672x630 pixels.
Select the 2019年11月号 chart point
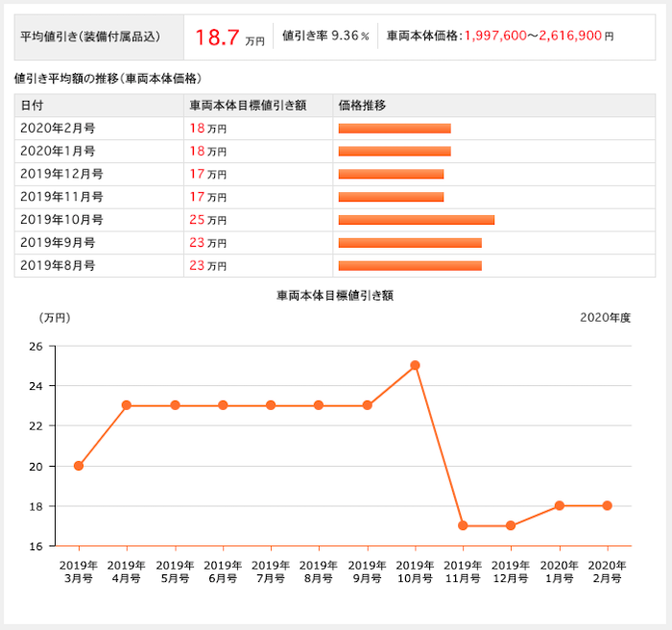[463, 525]
